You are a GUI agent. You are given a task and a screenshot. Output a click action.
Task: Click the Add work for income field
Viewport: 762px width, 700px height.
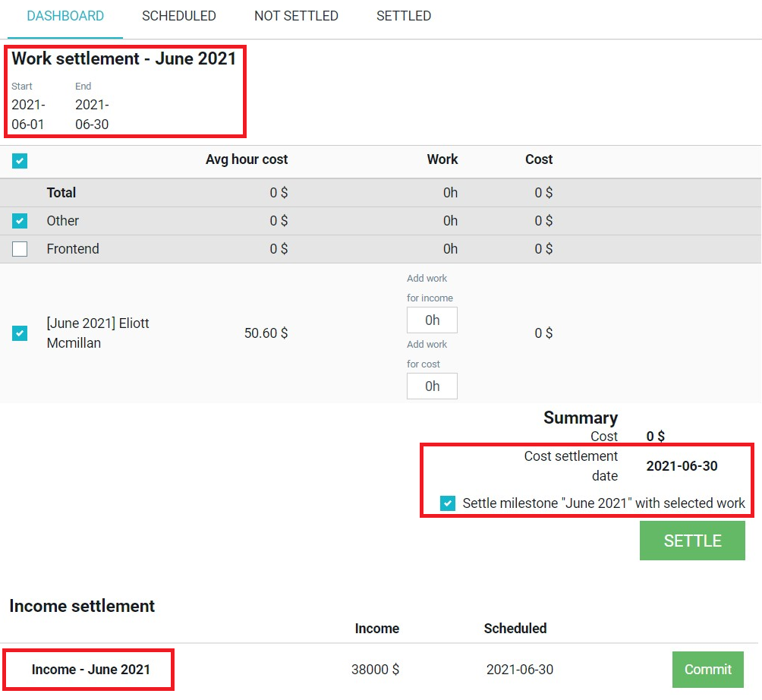click(432, 320)
